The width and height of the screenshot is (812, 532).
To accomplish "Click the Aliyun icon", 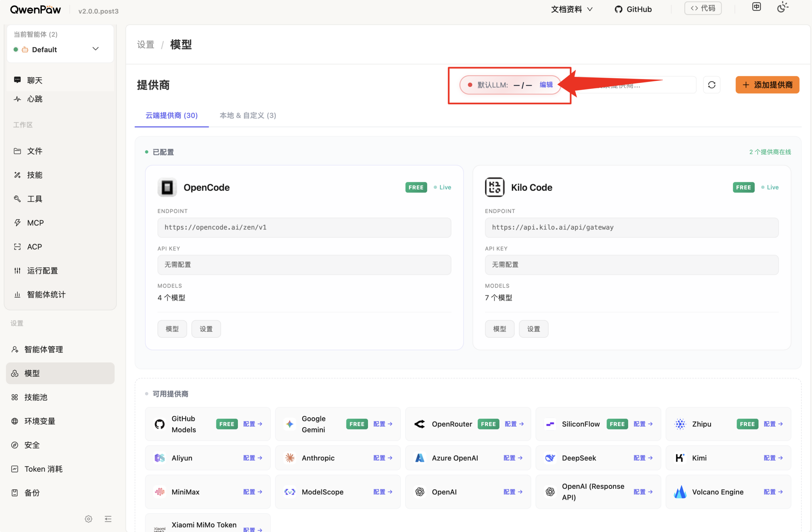I will point(160,457).
